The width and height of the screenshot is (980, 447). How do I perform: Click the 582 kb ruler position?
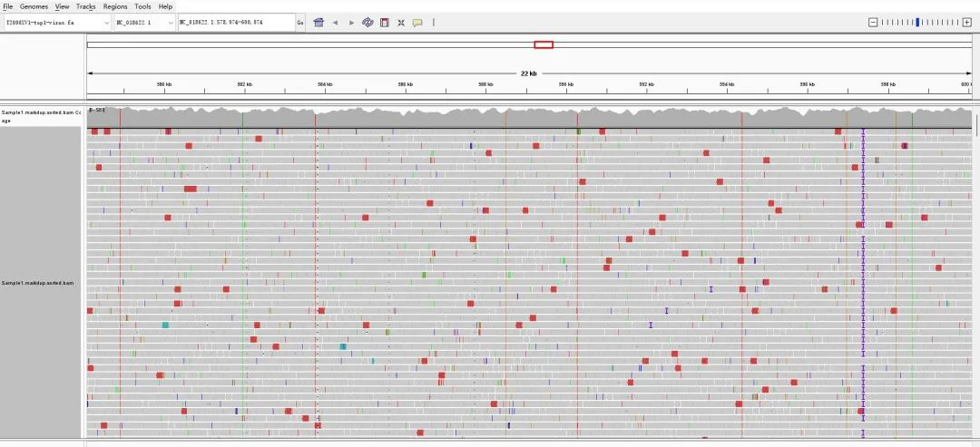click(x=244, y=83)
